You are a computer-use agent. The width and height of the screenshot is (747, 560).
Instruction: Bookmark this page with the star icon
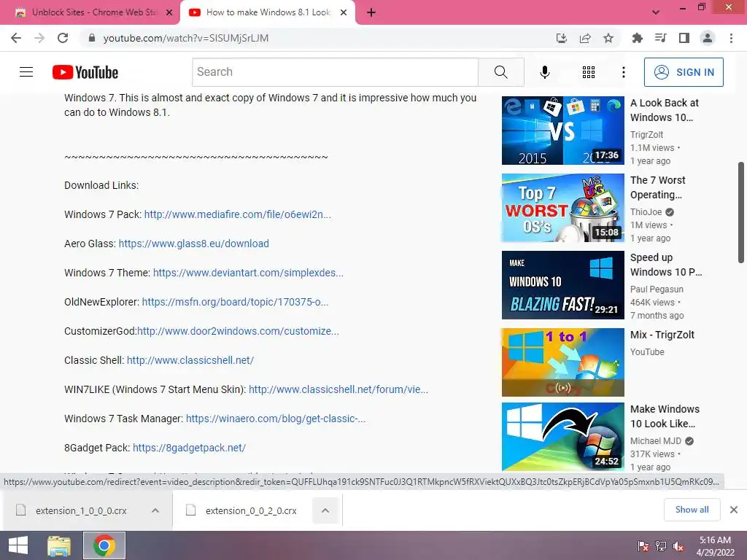(608, 38)
